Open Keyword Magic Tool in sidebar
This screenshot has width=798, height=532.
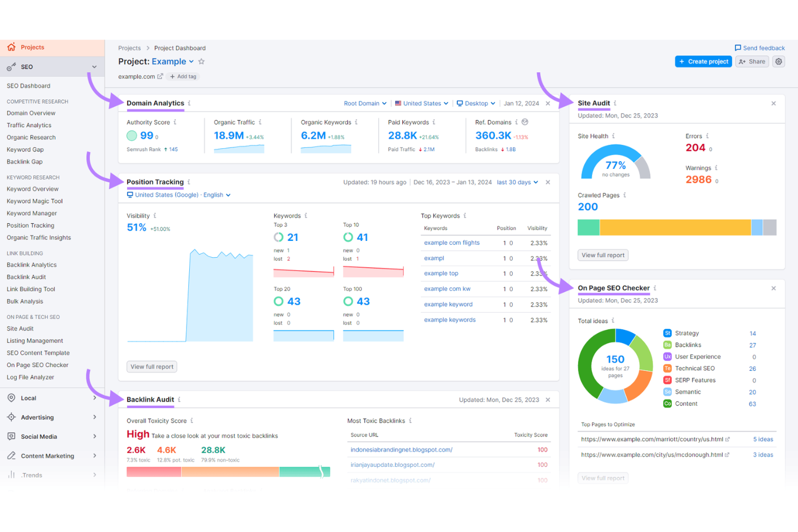click(x=35, y=201)
